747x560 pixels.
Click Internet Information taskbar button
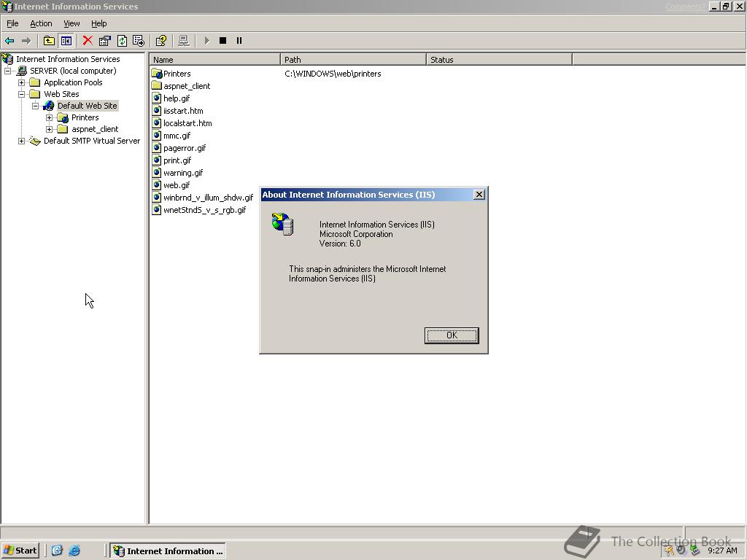(x=168, y=551)
